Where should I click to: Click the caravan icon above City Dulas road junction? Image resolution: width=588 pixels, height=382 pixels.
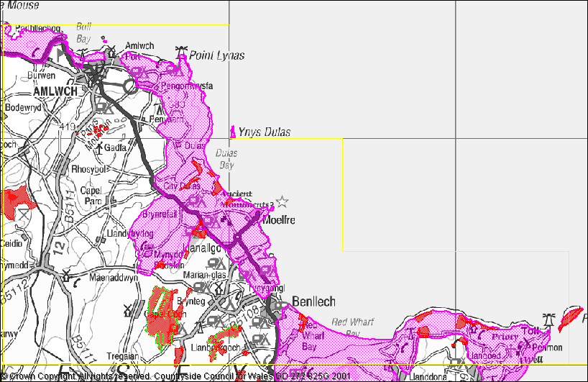pyautogui.click(x=197, y=201)
